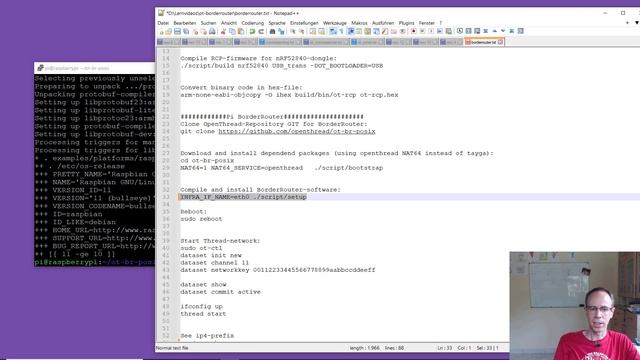
Task: Click the 'sudo reboot' line
Action: point(201,219)
